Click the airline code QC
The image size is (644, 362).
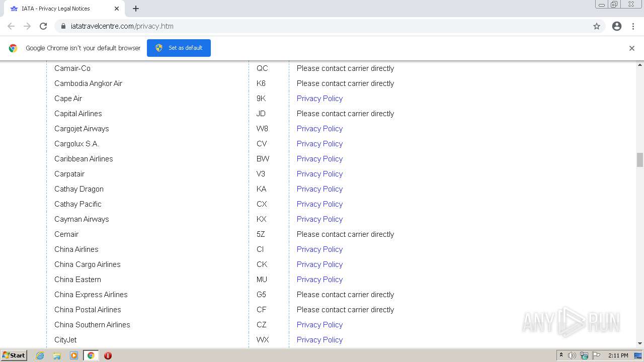pyautogui.click(x=262, y=68)
